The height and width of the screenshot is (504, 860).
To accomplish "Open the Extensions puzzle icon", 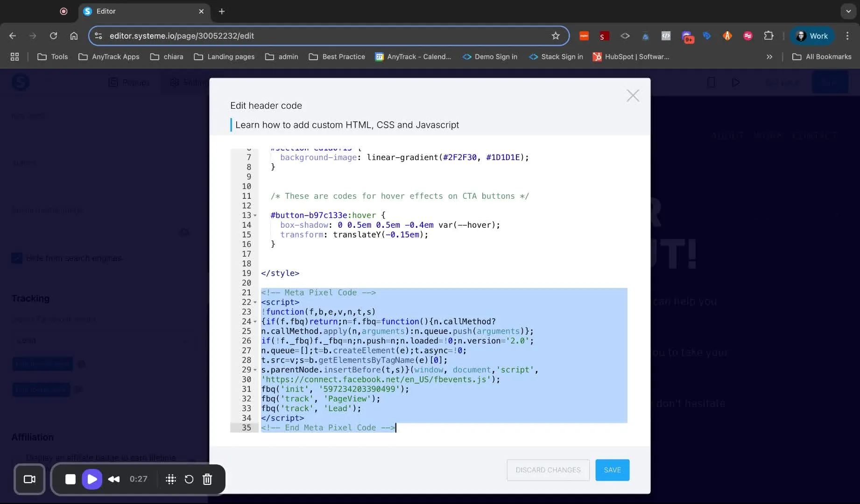I will point(768,36).
